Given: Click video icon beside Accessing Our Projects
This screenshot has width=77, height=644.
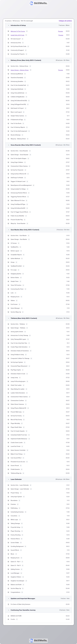Looking at the screenshot, I should point(8,54).
